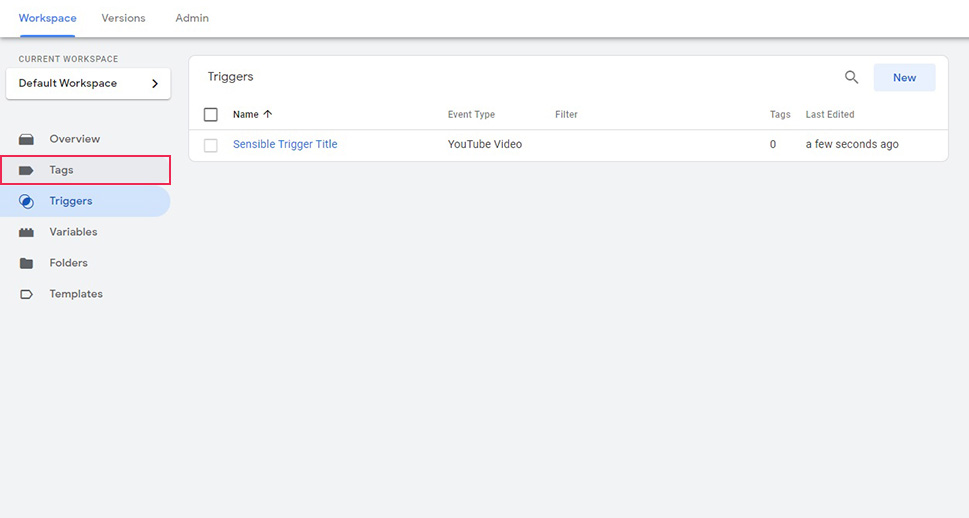Click the Triggers panel heading
This screenshot has height=518, width=969.
[231, 77]
